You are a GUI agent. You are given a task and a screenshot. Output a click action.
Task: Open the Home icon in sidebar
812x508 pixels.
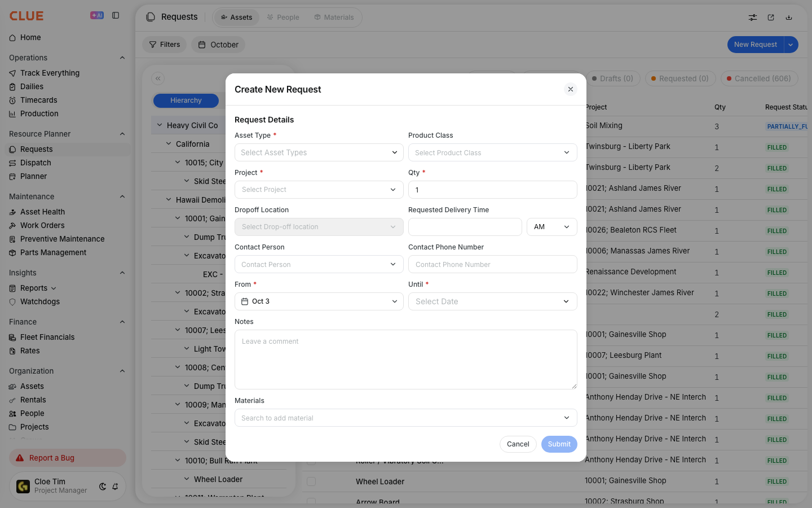12,38
